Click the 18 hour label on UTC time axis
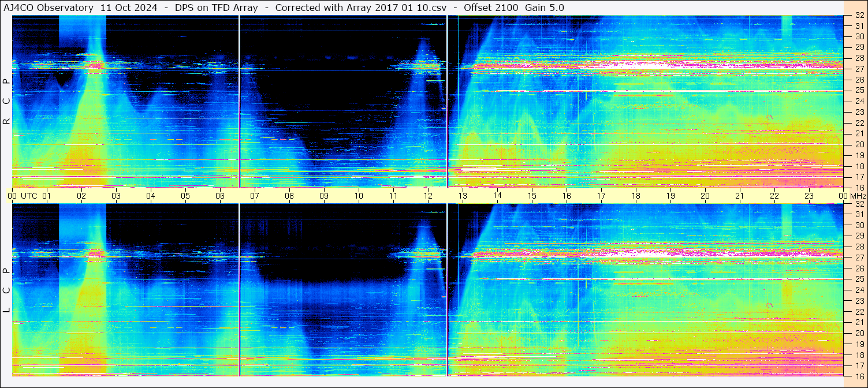The width and height of the screenshot is (868, 388). 636,196
